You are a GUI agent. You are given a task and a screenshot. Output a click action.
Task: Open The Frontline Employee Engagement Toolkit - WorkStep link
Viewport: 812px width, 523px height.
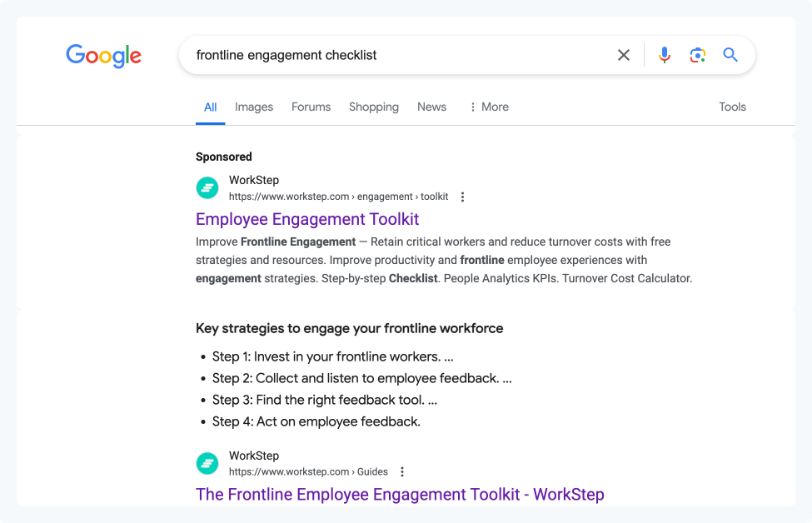coord(400,495)
